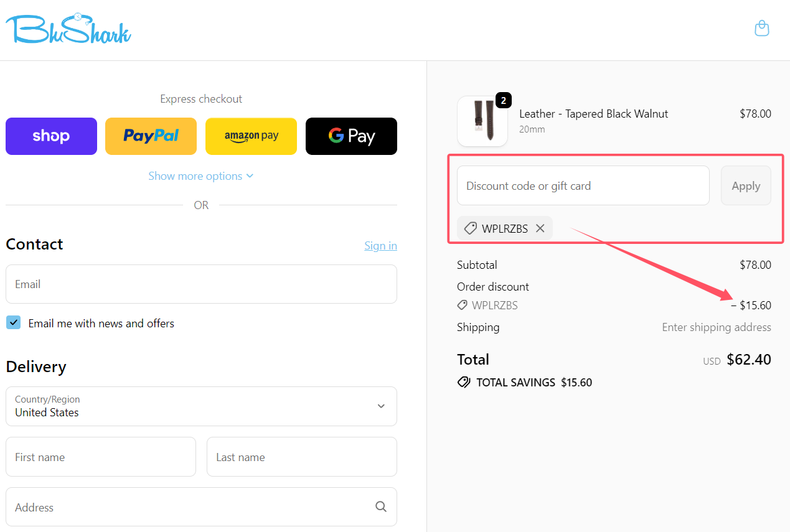
Task: Focus the First name field
Action: (101, 457)
